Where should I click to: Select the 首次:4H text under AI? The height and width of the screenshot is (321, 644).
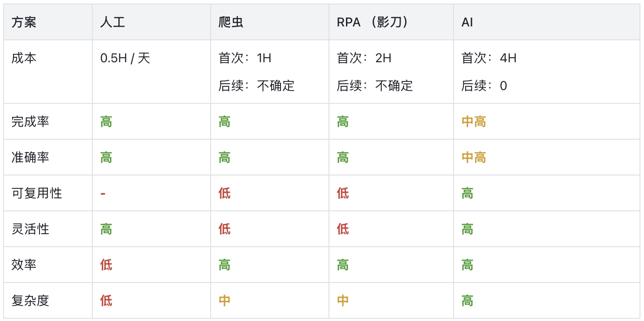[488, 58]
